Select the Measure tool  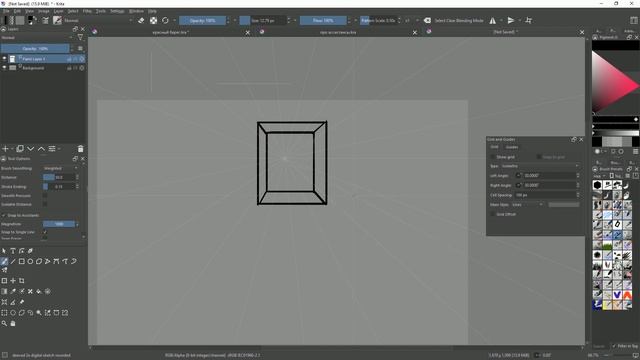click(13, 302)
